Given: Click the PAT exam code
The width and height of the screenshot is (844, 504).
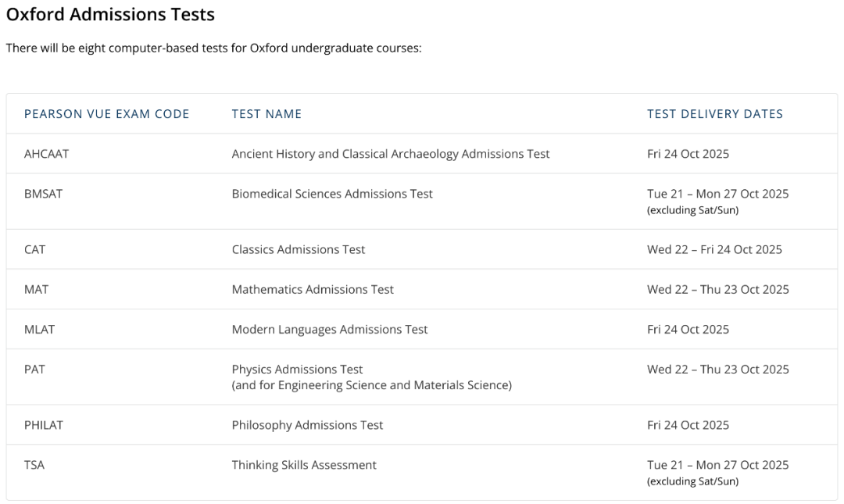Looking at the screenshot, I should [34, 369].
